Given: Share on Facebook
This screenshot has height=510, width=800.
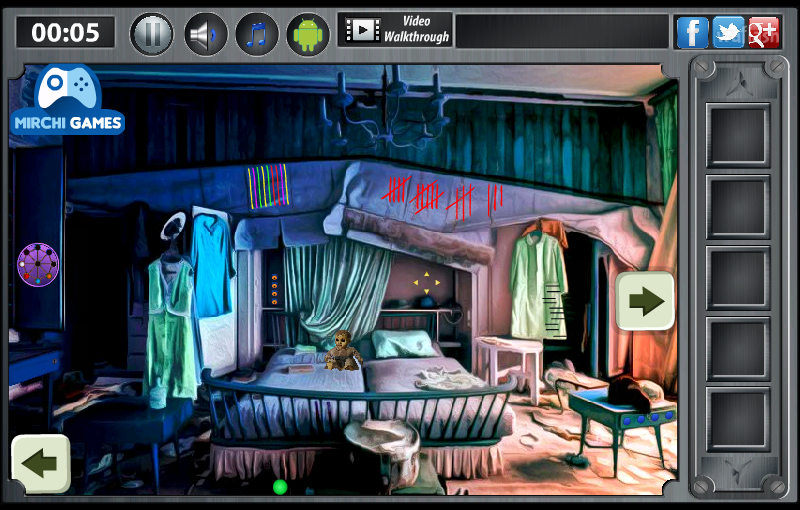Looking at the screenshot, I should coord(692,32).
